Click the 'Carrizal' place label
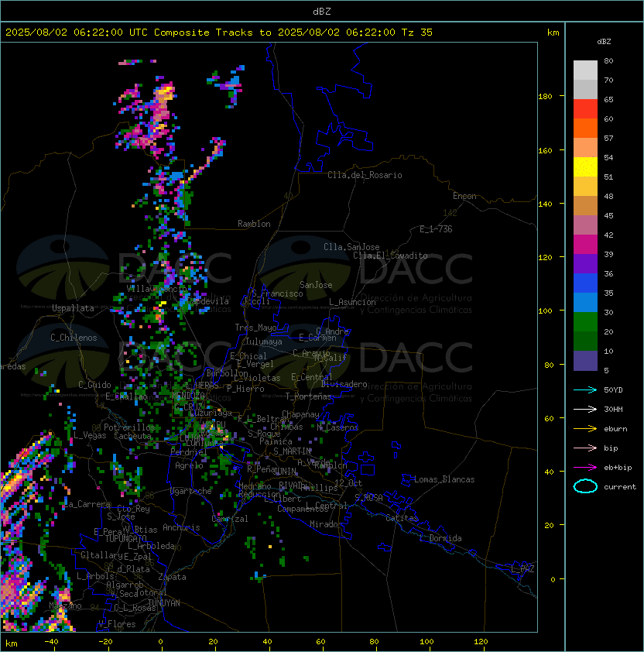The width and height of the screenshot is (644, 652). click(x=230, y=519)
